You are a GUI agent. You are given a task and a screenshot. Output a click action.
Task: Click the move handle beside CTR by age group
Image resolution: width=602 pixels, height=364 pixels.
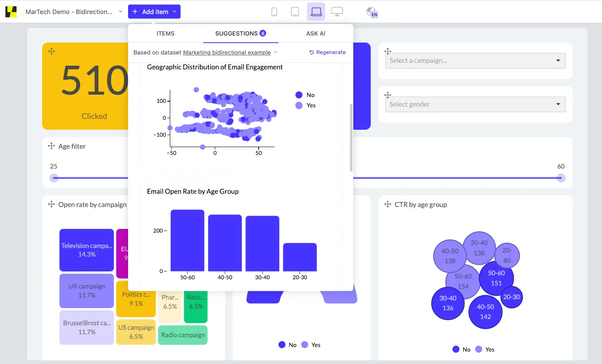coord(388,204)
